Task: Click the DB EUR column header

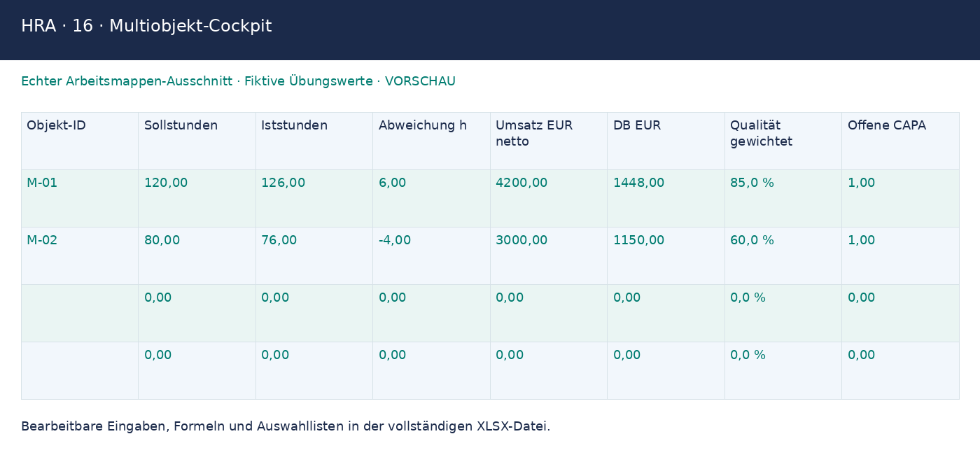Action: tap(666, 141)
